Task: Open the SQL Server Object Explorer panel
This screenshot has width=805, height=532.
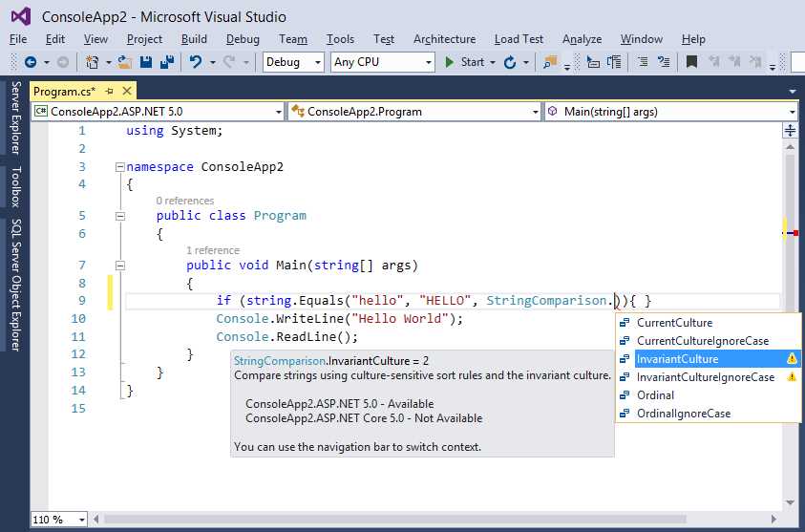Action: [16, 285]
